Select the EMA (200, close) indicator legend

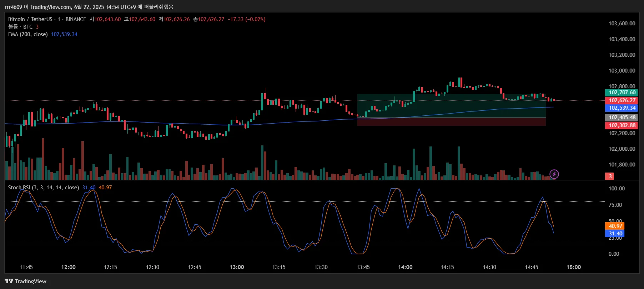(x=28, y=34)
